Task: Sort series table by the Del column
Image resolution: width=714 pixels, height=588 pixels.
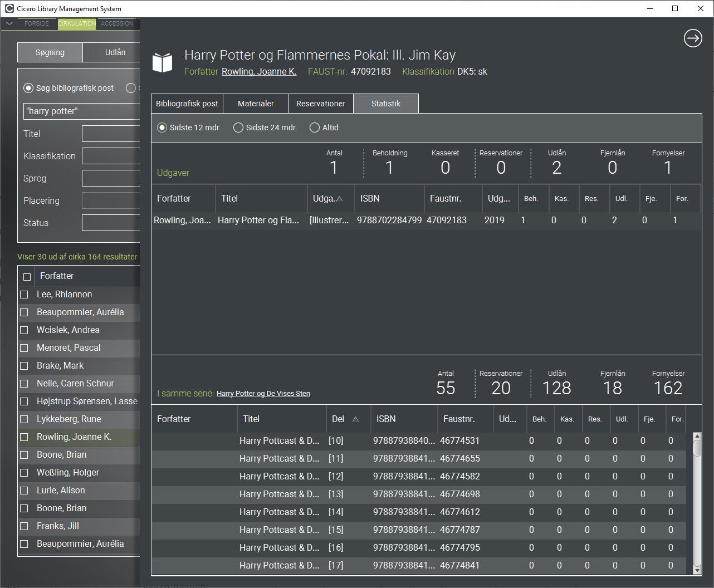Action: point(349,419)
